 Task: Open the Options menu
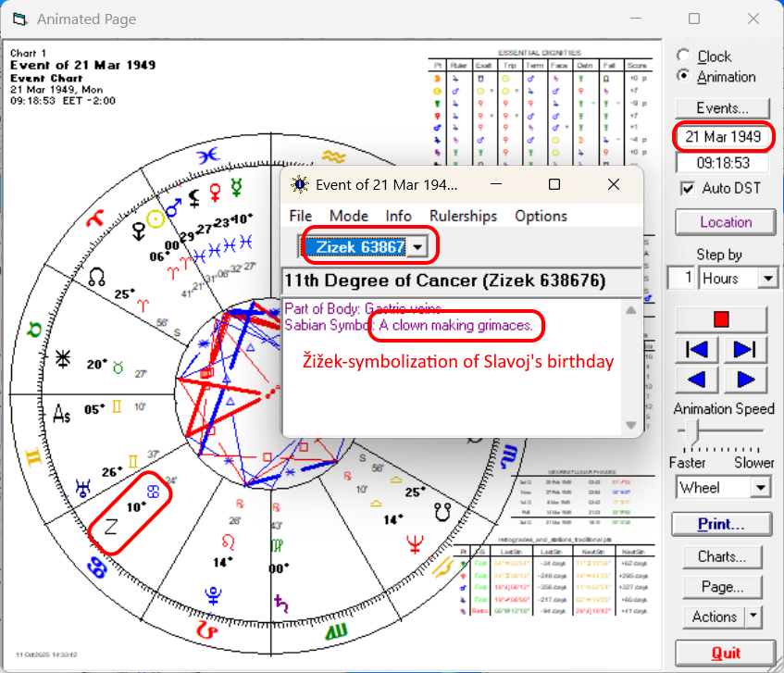(x=541, y=216)
